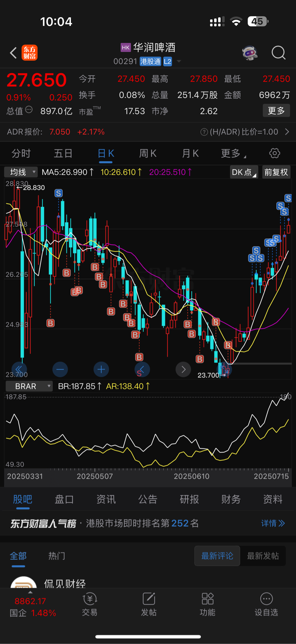Switch to 月K chart tab
296x644 pixels.
coord(190,154)
